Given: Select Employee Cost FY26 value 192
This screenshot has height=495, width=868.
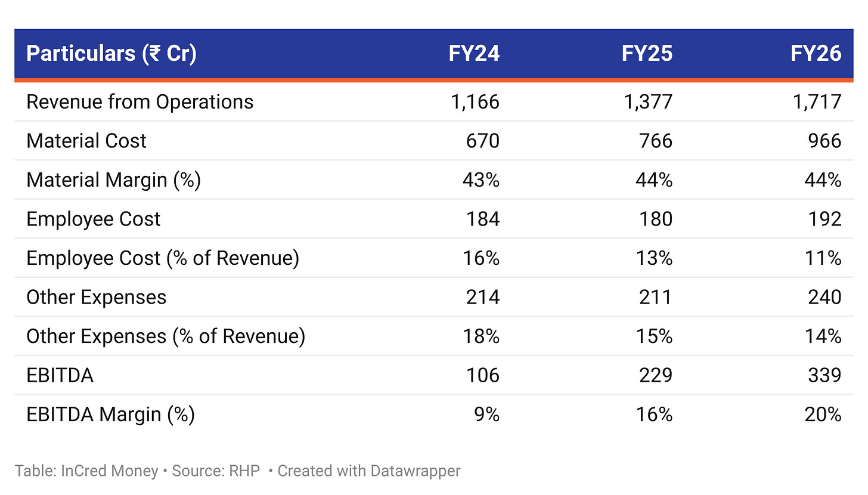Looking at the screenshot, I should coord(826,219).
